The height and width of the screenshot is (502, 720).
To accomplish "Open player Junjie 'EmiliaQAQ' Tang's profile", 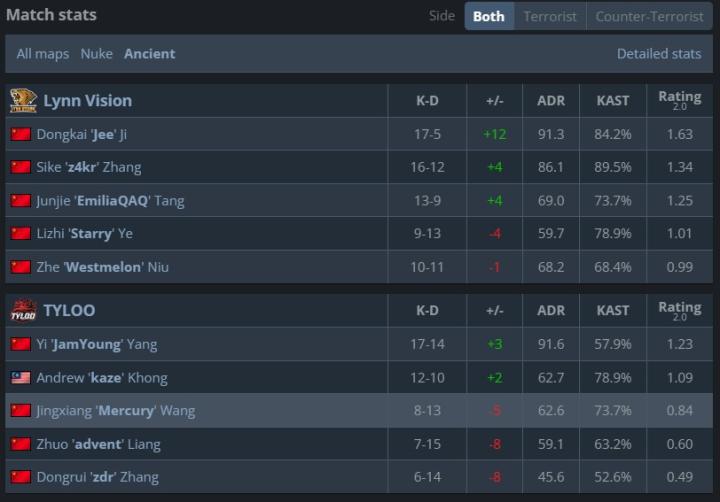I will [110, 200].
